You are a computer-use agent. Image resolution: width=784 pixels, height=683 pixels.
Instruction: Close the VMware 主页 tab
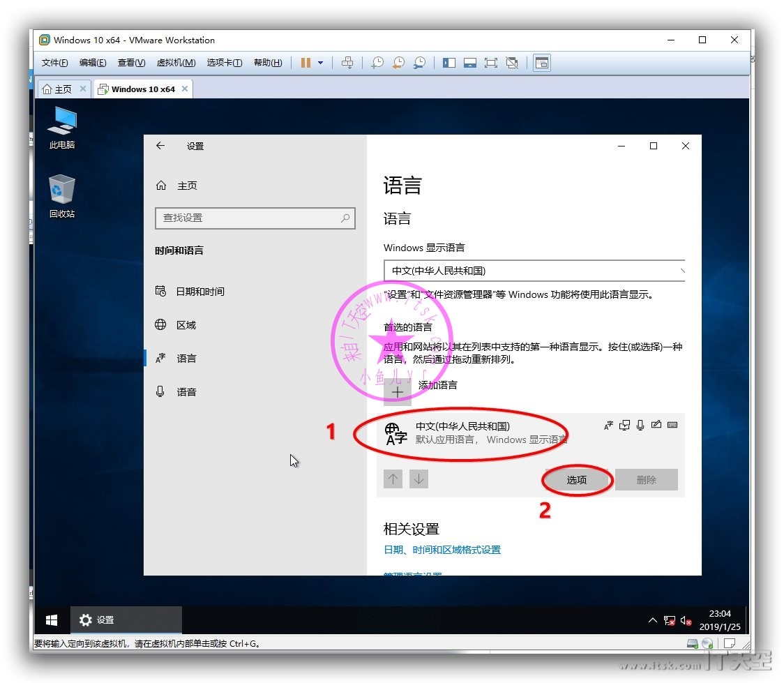click(83, 89)
